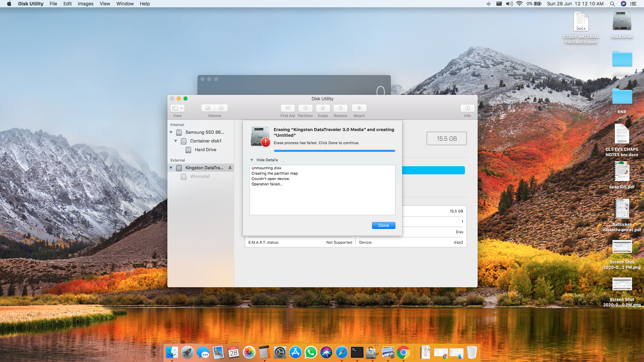644x362 pixels.
Task: Open Photos from the Dock
Action: point(249,352)
